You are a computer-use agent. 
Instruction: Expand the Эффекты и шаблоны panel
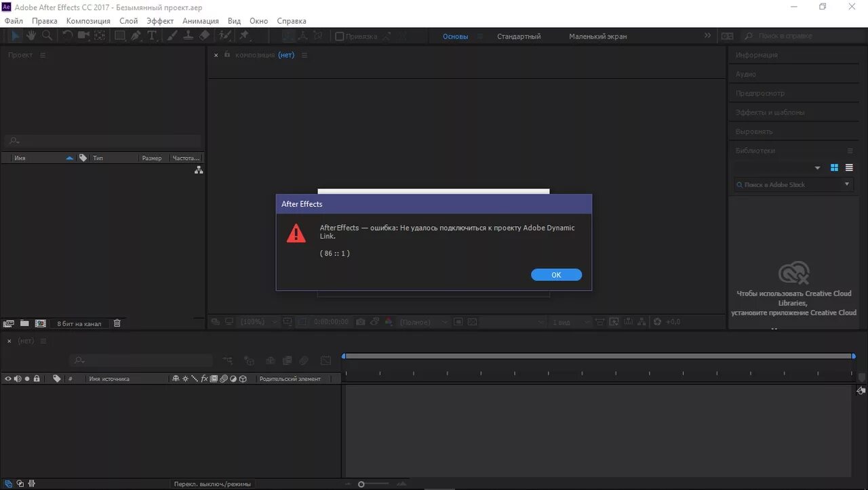770,113
